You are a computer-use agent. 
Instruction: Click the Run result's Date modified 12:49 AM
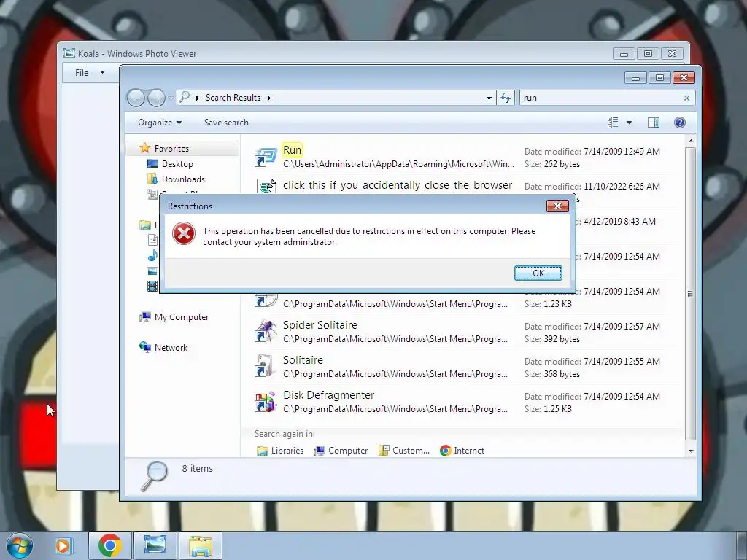coord(592,152)
